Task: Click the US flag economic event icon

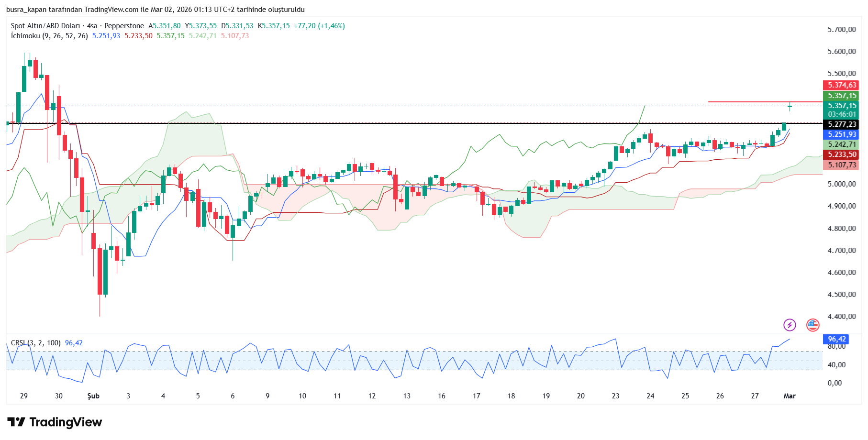Action: [x=812, y=325]
